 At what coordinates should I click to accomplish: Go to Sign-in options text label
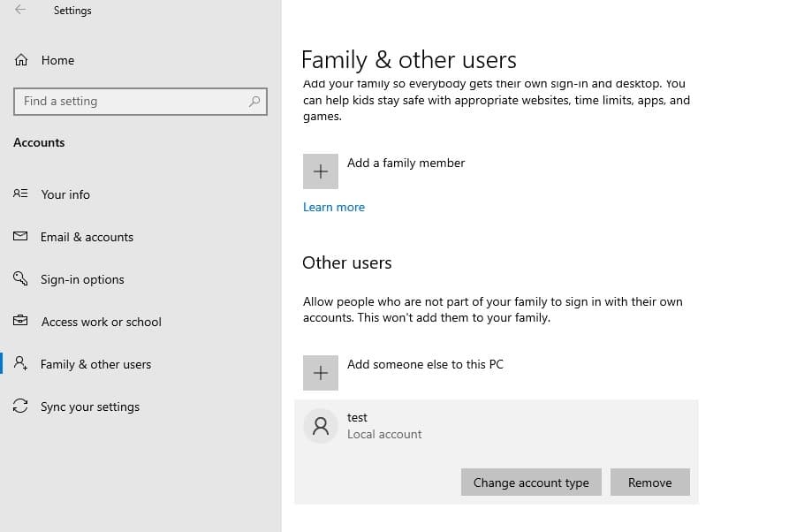pos(82,279)
